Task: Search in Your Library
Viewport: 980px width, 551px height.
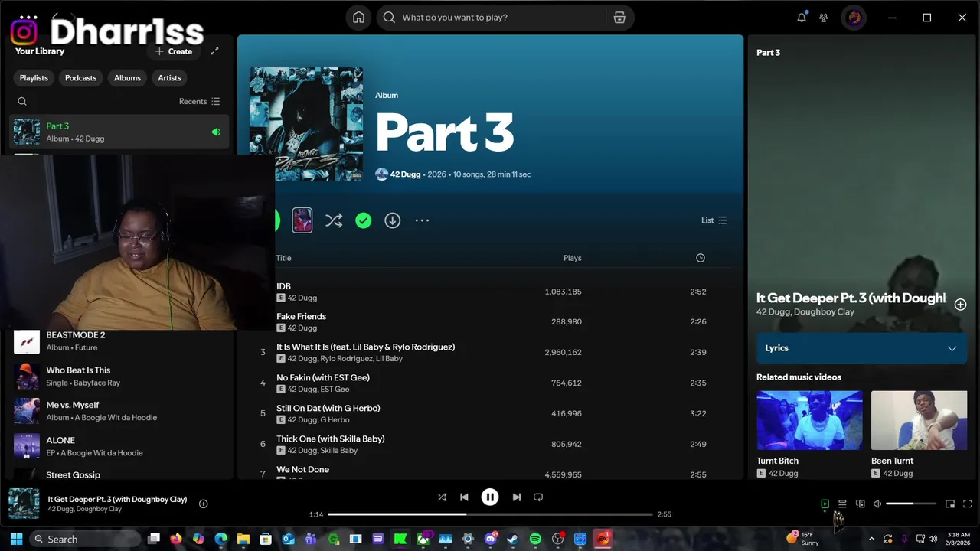Action: [22, 101]
